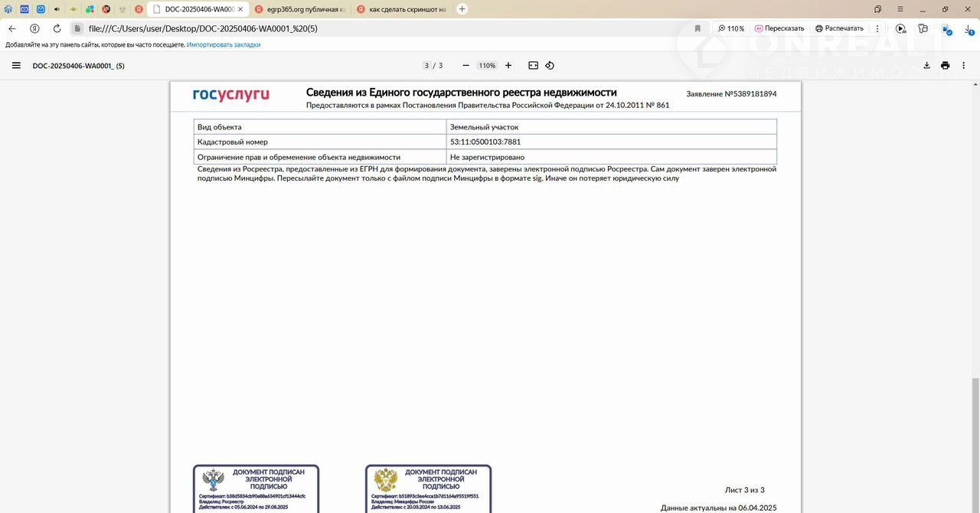Edit the 110% zoom level field
This screenshot has width=980, height=513.
[487, 66]
